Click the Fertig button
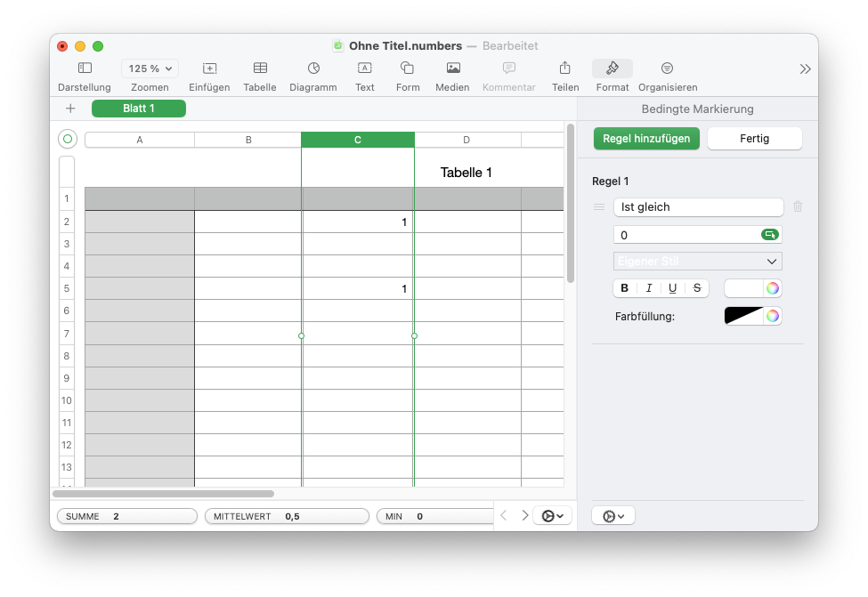 (755, 138)
